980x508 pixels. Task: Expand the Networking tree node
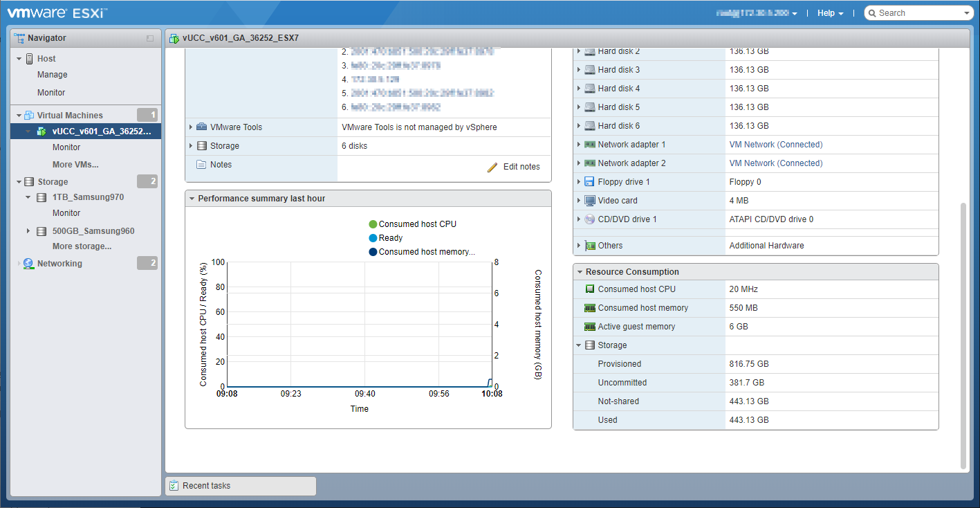coord(19,264)
